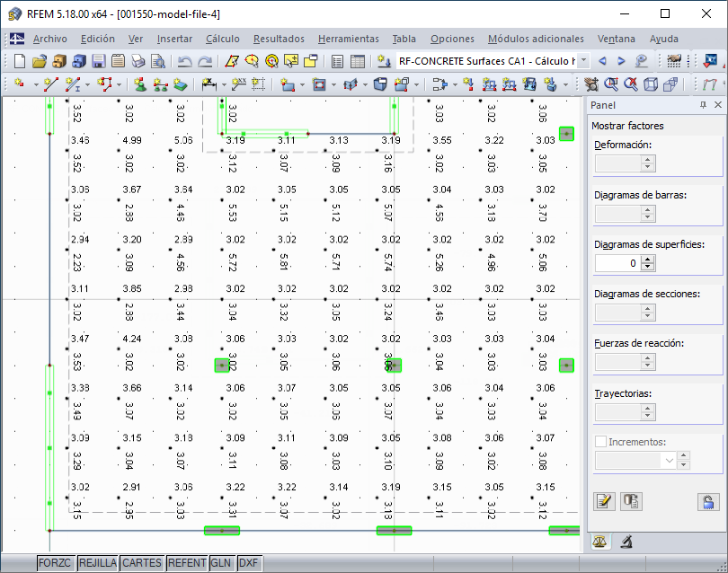This screenshot has width=728, height=573.
Task: Print the current graphic
Action: [x=138, y=61]
